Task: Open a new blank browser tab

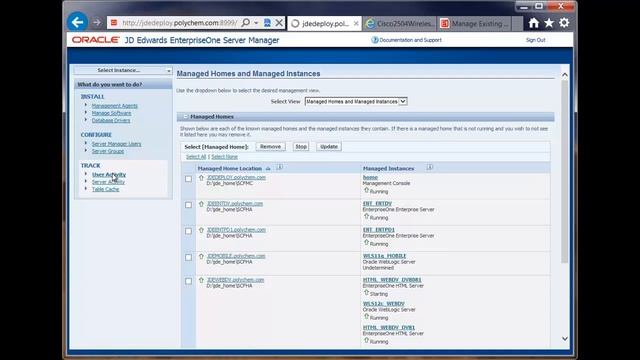Action: [517, 24]
